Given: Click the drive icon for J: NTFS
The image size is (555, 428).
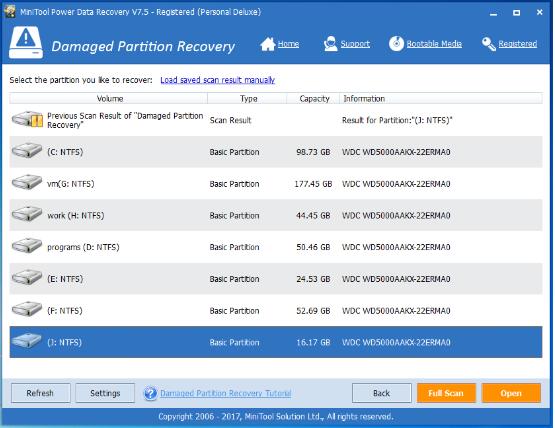Looking at the screenshot, I should tap(27, 341).
